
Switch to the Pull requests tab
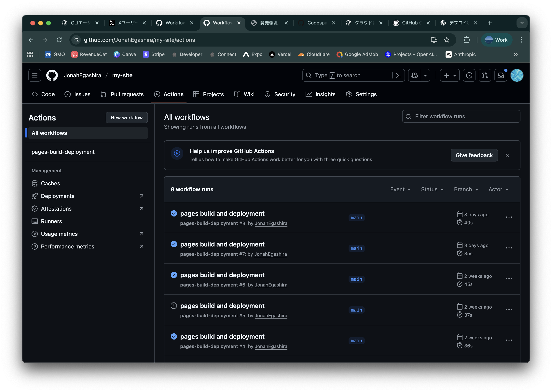122,94
